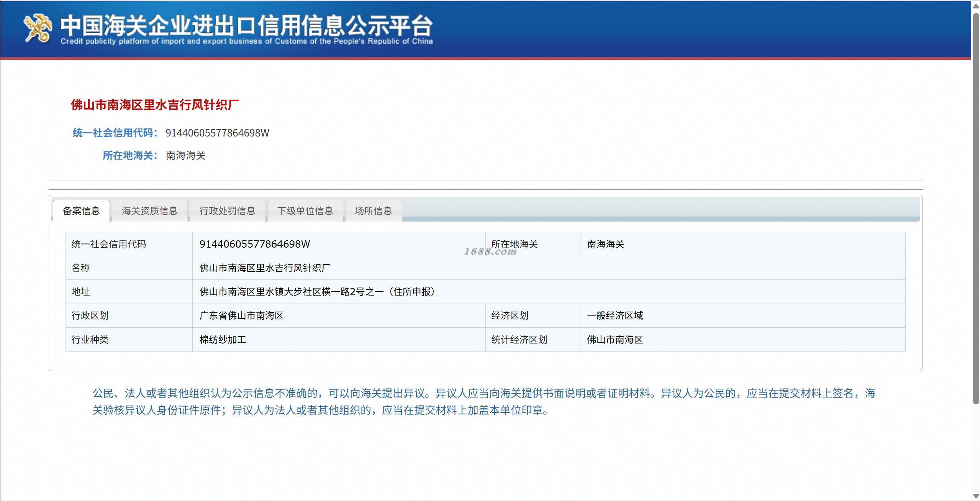980x501 pixels.
Task: Click the value 棉纺纱加工
Action: tap(223, 340)
